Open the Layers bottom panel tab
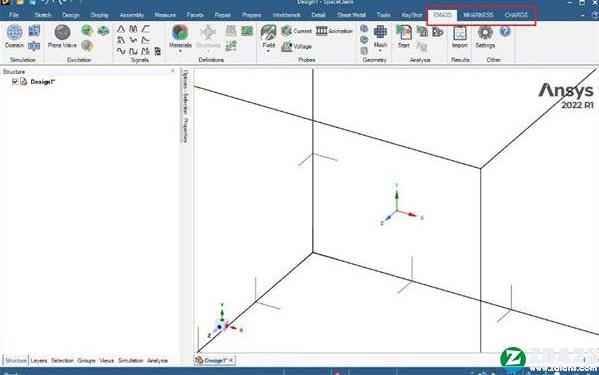This screenshot has width=599, height=375. pos(39,360)
